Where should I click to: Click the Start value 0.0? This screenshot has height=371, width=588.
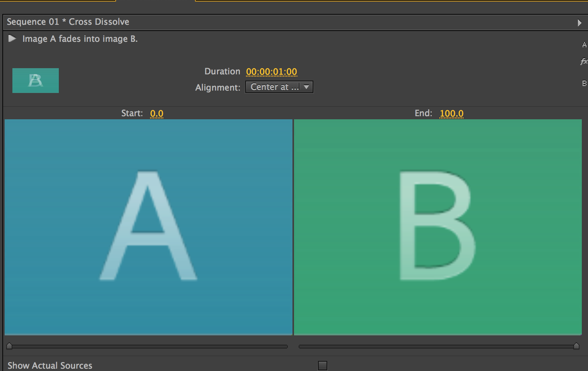point(157,113)
